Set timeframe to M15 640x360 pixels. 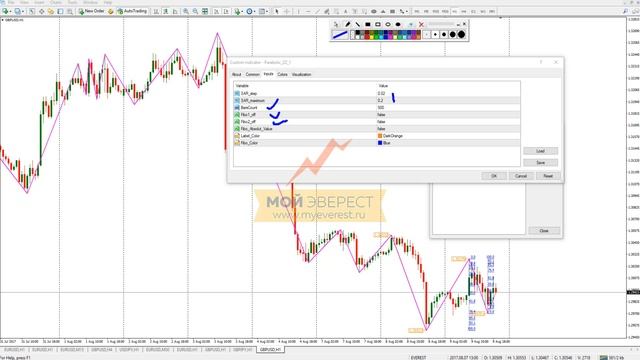tap(436, 11)
